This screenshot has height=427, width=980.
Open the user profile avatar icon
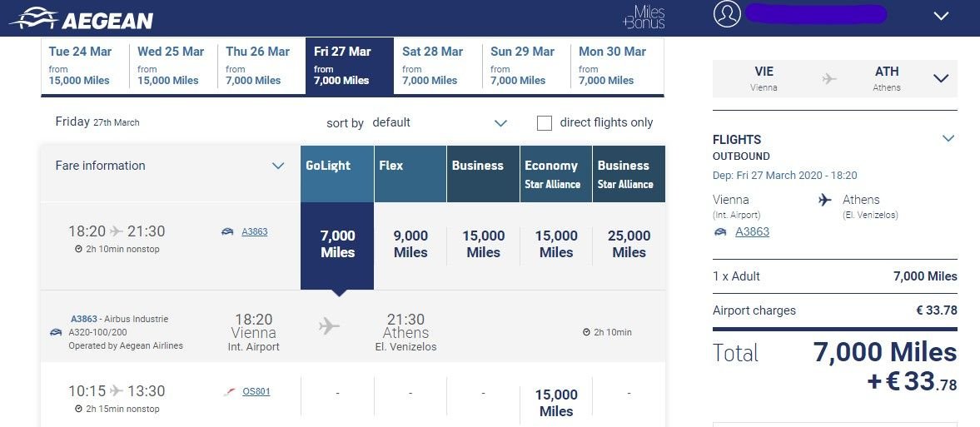pos(727,14)
